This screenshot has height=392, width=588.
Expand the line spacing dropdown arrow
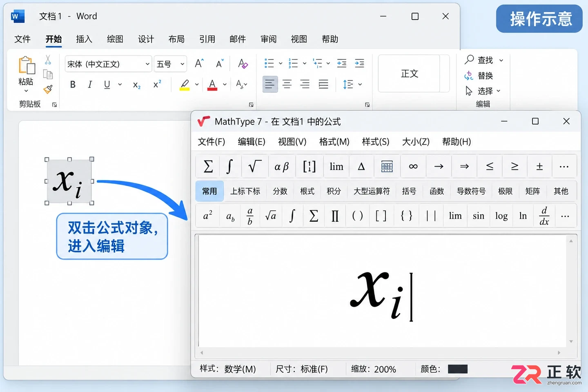[x=360, y=85]
